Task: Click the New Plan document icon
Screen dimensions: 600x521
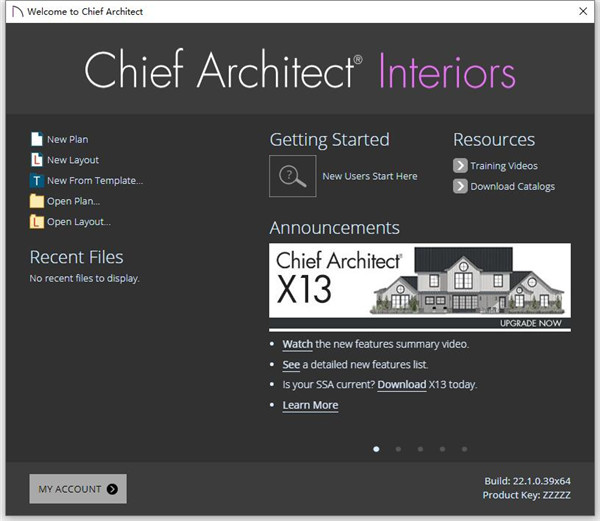Action: (37, 139)
